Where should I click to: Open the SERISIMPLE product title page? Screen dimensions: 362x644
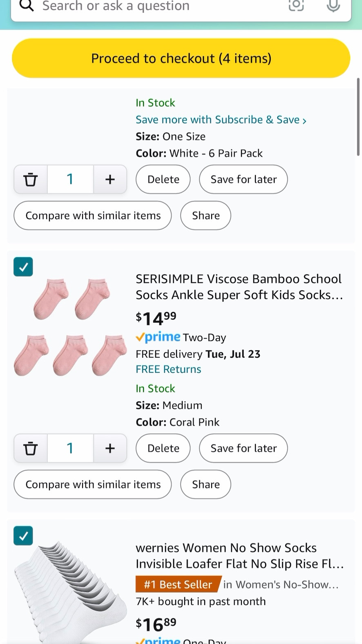[239, 286]
